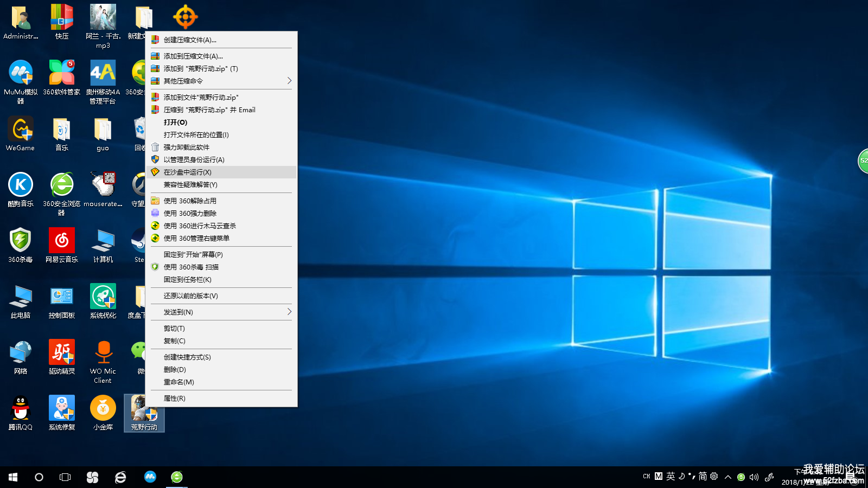Open the WeGame desktop icon
This screenshot has width=868, height=488.
click(21, 130)
